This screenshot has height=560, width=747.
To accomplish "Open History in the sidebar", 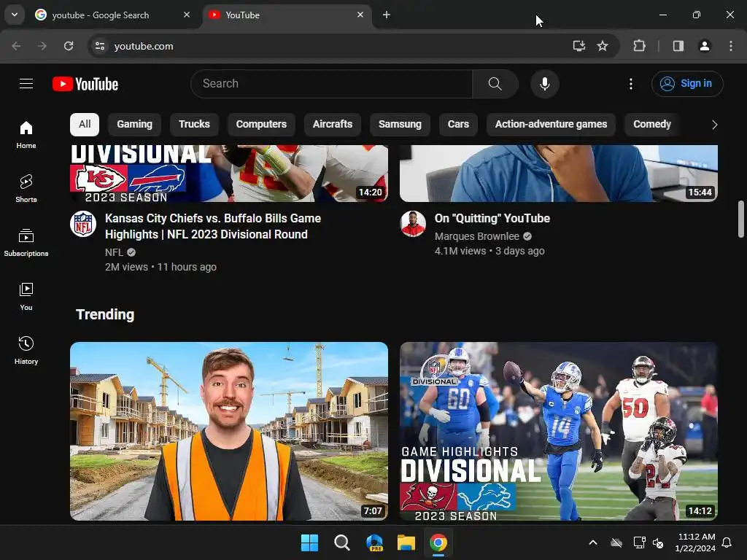I will [x=26, y=350].
